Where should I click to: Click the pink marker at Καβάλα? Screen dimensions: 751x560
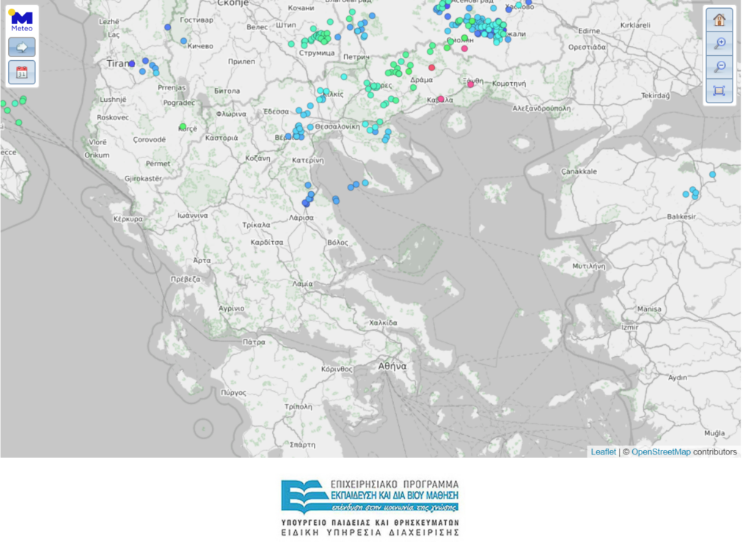pos(441,97)
